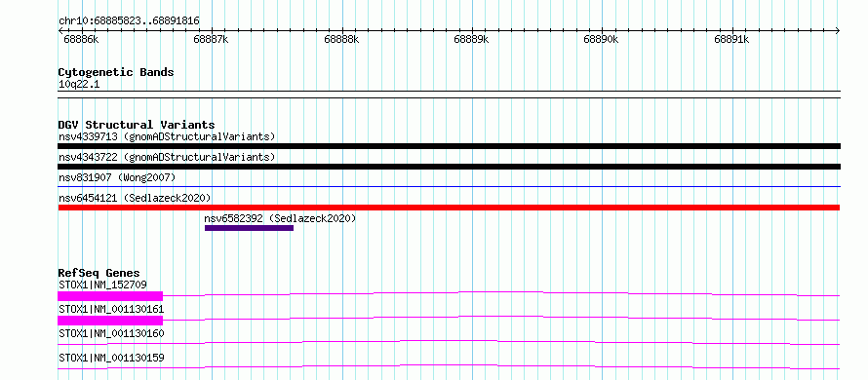
Task: Click the 68889k ruler tick label
Action: tap(472, 40)
